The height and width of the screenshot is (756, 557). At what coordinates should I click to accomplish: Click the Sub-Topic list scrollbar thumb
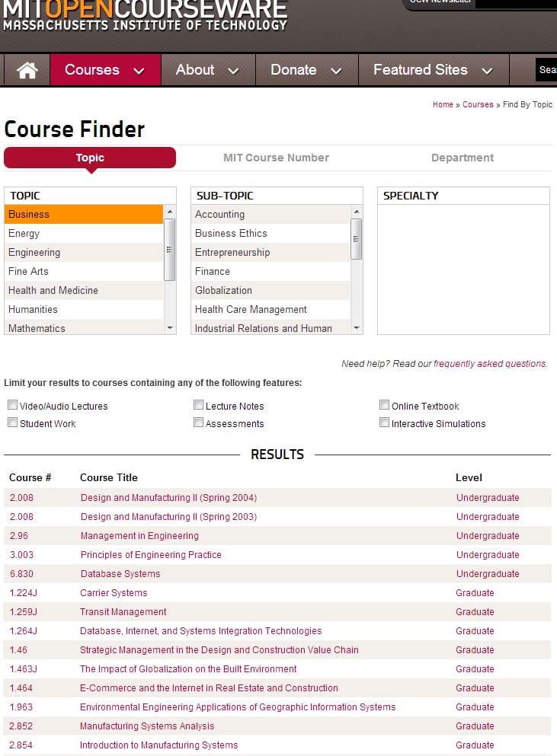coord(356,239)
